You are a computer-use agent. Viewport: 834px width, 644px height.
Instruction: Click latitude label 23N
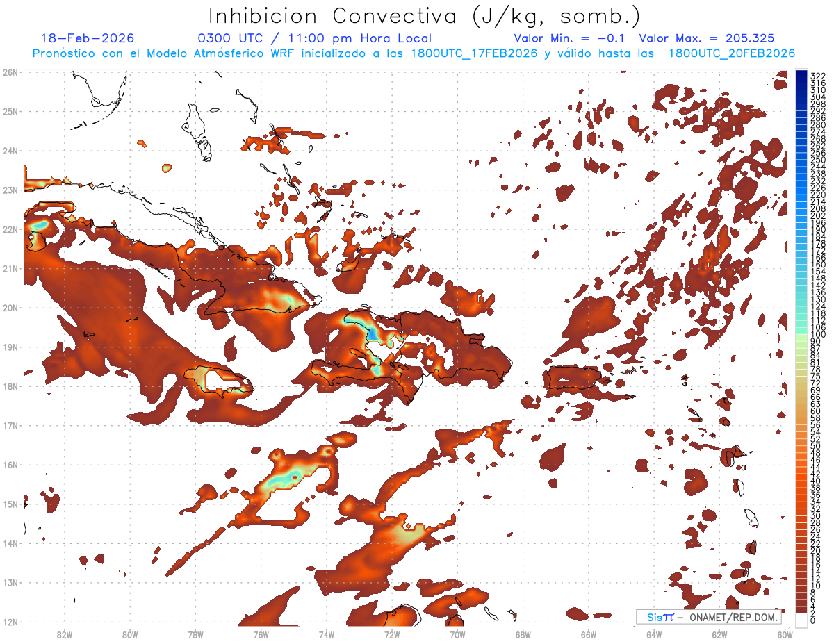point(10,190)
